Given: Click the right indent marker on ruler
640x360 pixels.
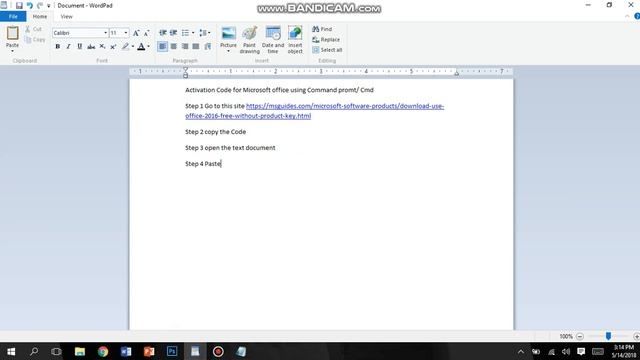Looking at the screenshot, I should click(x=456, y=73).
